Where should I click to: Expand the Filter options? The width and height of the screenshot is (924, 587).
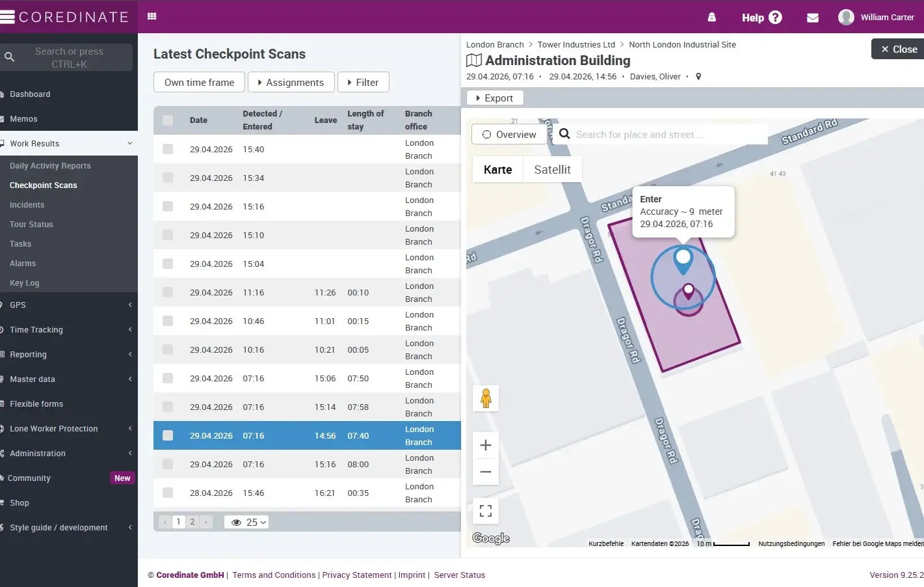coord(363,83)
